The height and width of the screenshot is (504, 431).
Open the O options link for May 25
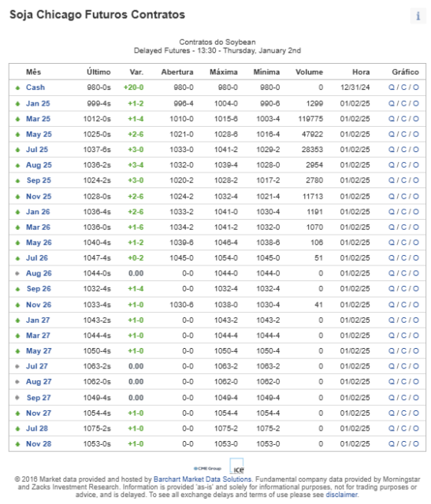(x=415, y=135)
